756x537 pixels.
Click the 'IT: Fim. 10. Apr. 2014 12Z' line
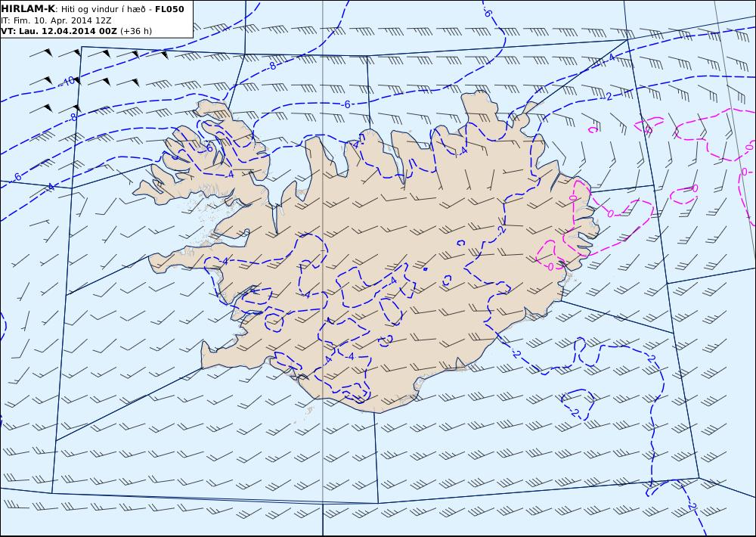tap(56, 20)
